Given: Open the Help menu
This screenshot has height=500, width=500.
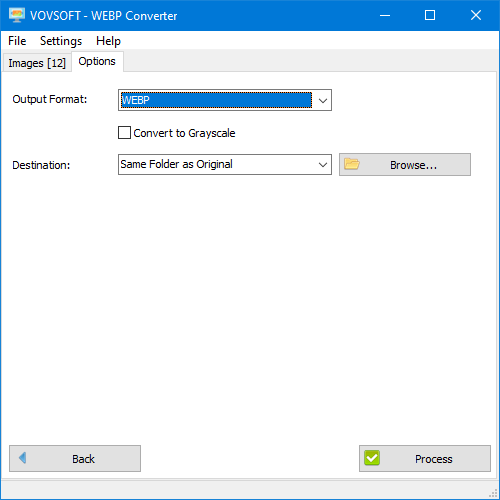Looking at the screenshot, I should [108, 41].
